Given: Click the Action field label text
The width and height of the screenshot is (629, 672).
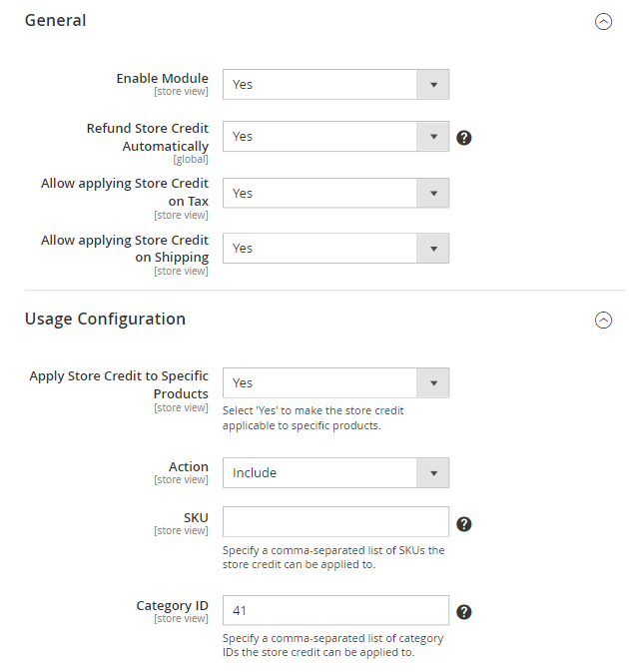Looking at the screenshot, I should pos(188,467).
